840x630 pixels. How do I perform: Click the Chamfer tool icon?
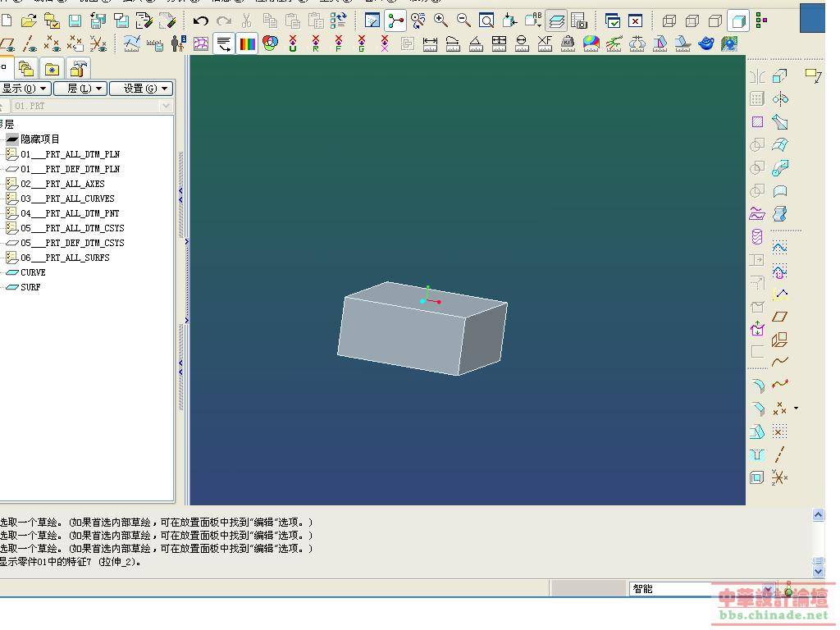coord(757,409)
